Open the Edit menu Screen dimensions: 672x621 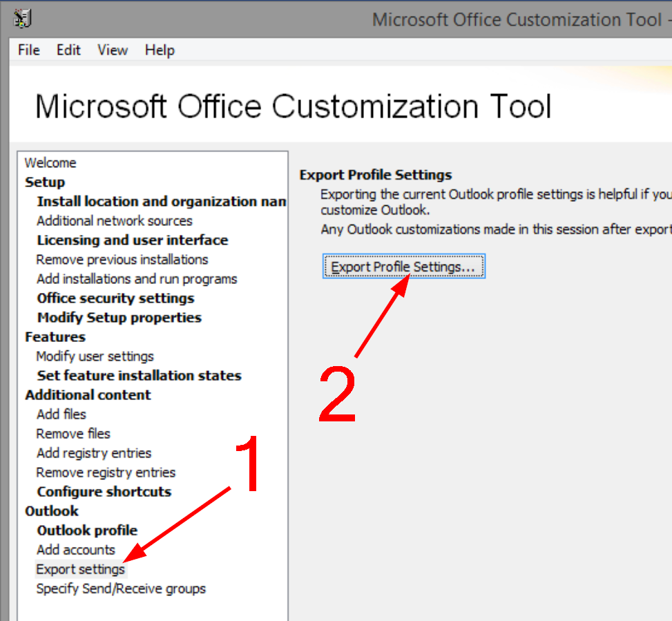[x=68, y=50]
